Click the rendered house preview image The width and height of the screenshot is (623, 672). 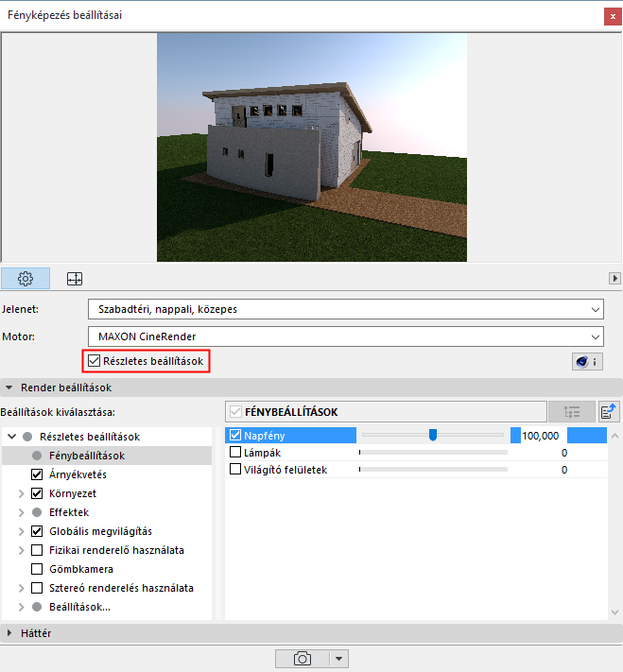[312, 147]
